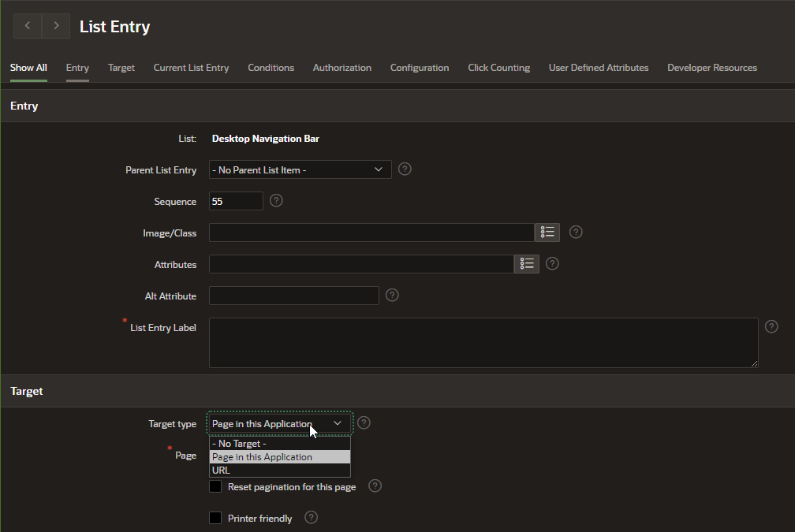
Task: Switch to the Click Counting tab
Action: pyautogui.click(x=499, y=68)
